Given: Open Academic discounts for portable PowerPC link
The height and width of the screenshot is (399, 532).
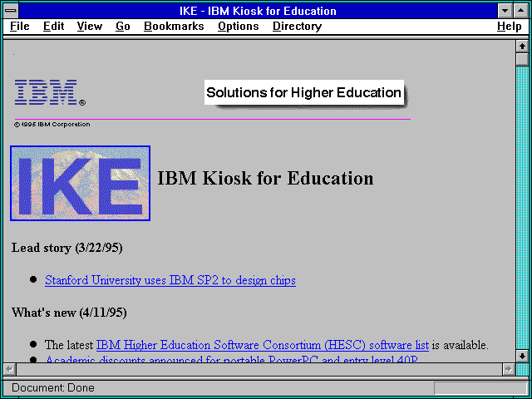Looking at the screenshot, I should pos(232,359).
